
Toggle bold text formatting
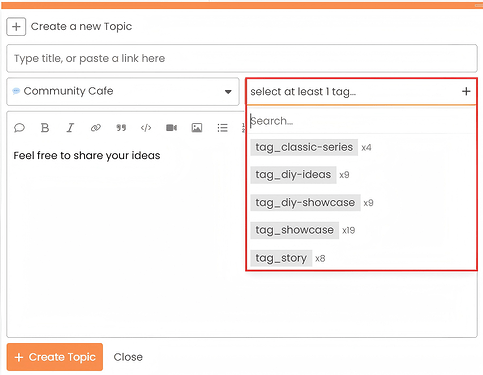45,128
